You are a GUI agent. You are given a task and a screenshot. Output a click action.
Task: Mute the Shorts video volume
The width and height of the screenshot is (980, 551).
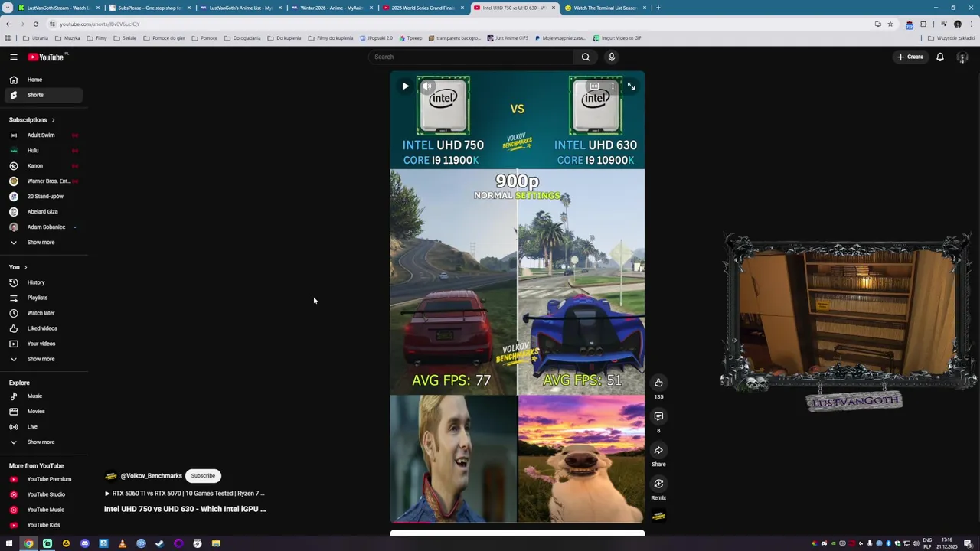coord(427,86)
